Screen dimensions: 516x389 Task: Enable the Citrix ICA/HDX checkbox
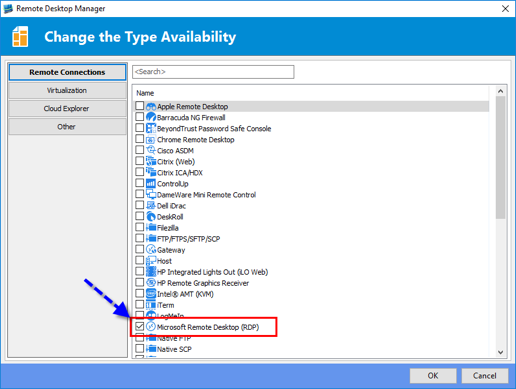tap(140, 172)
